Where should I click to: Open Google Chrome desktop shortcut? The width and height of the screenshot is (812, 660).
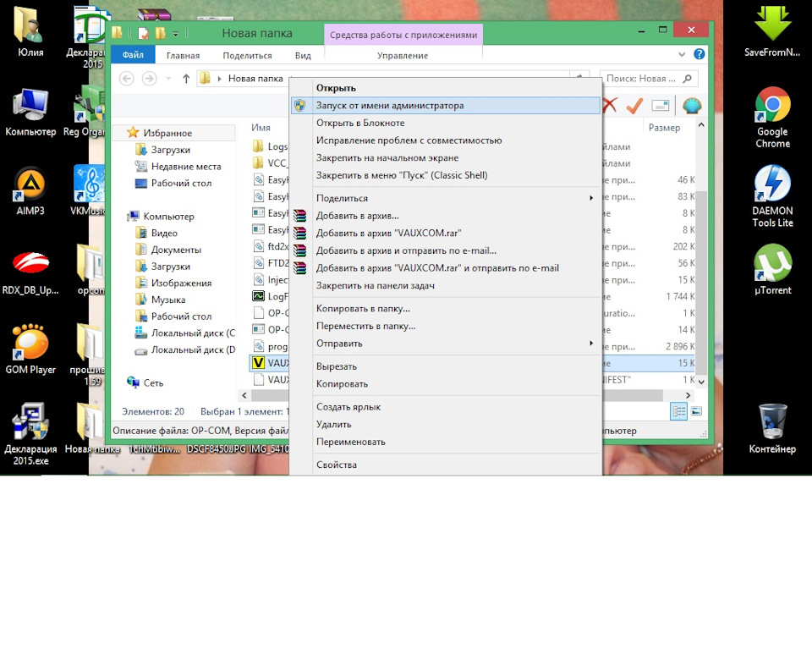(x=772, y=117)
